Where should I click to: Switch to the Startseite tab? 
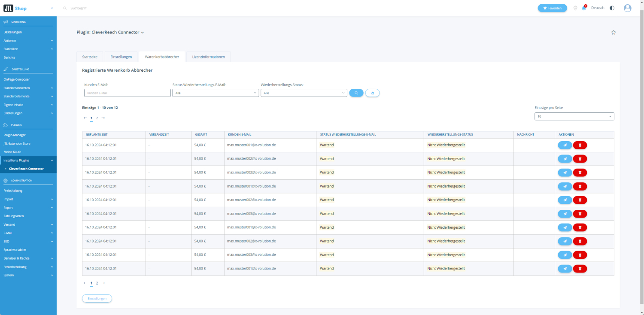coord(90,57)
